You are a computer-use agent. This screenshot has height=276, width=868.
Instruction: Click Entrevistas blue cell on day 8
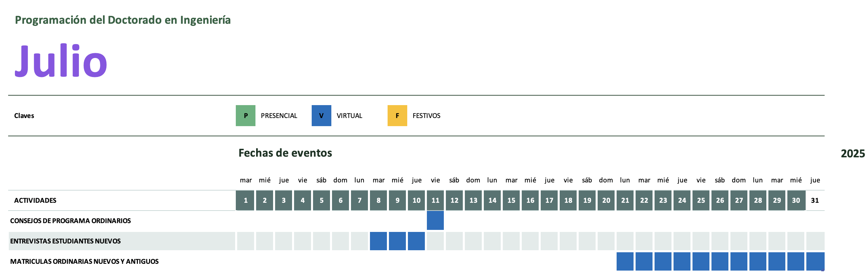point(378,241)
